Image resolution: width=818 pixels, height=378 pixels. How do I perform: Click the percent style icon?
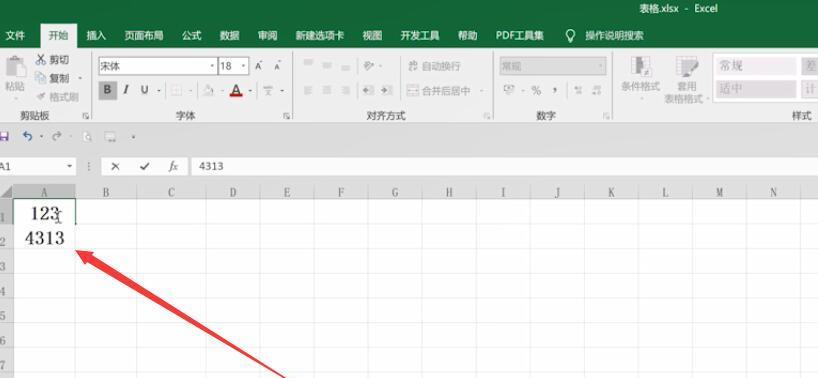(x=536, y=91)
